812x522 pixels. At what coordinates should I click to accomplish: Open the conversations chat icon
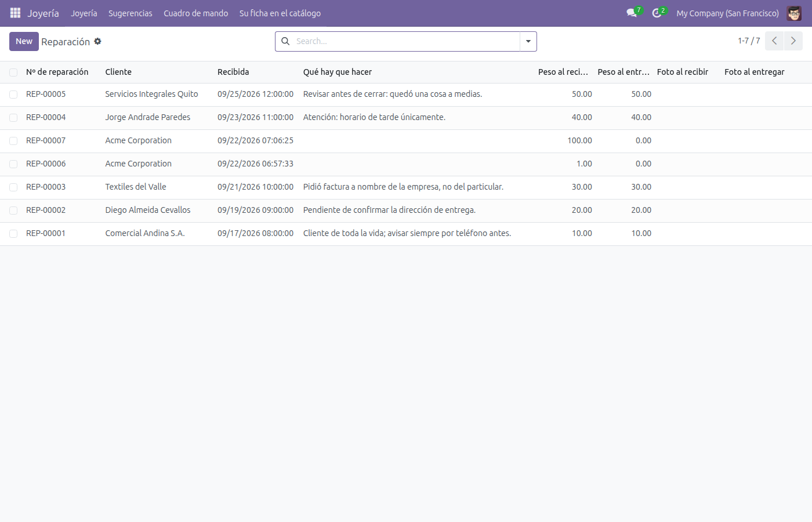point(632,13)
